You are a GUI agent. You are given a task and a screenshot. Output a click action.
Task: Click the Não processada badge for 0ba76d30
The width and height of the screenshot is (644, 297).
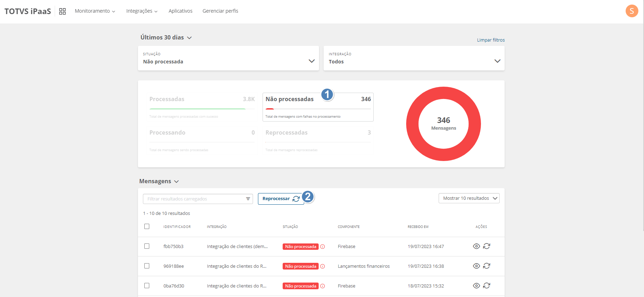pos(301,286)
